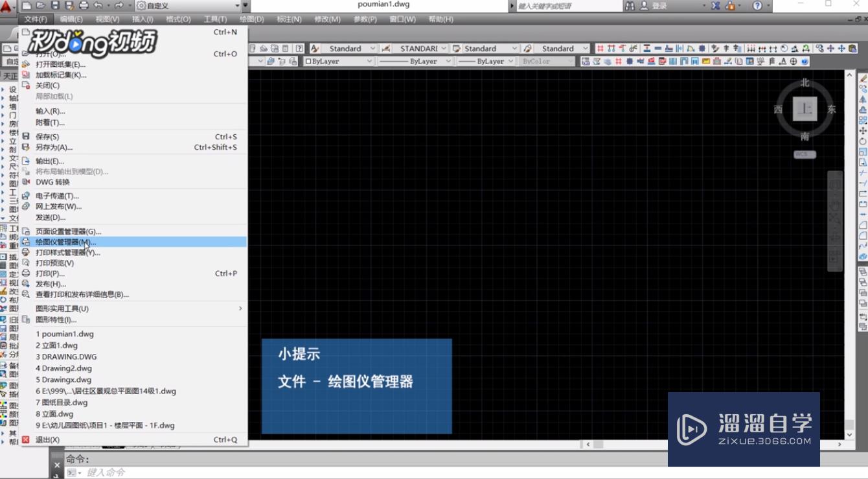Open the 修改(M) menu
Image resolution: width=868 pixels, height=479 pixels.
pos(327,19)
